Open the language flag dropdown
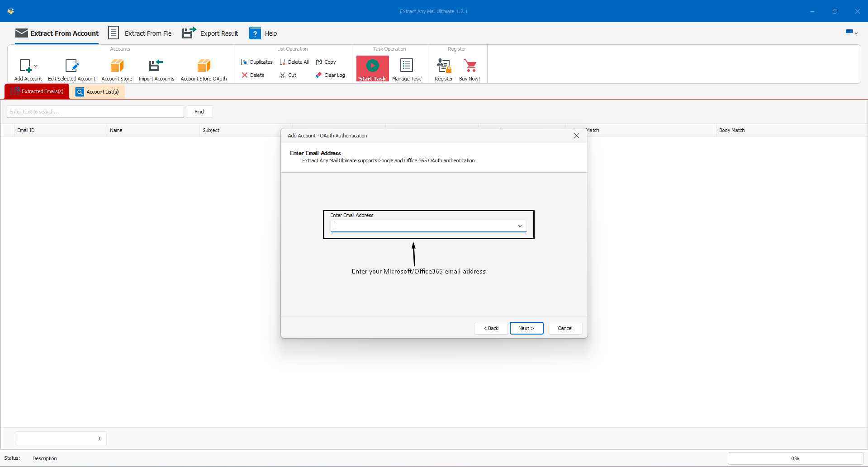Screen dimensions: 868x467 [x=851, y=32]
